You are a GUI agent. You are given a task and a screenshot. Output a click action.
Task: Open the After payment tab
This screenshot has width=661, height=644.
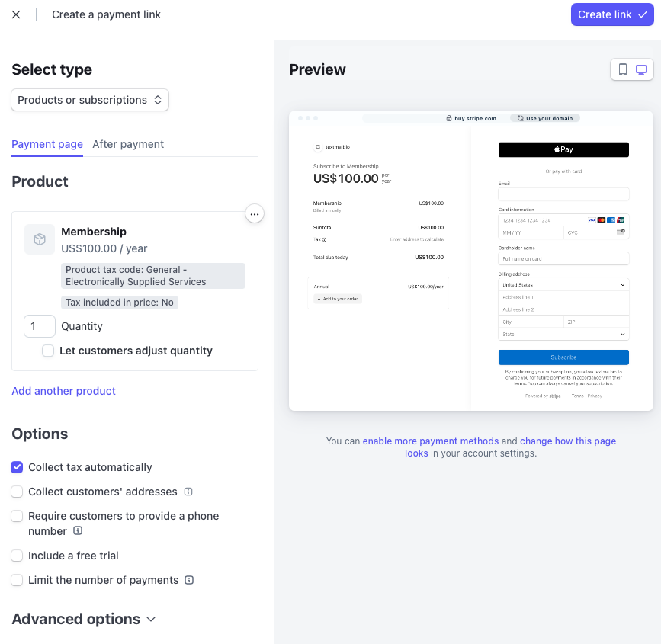tap(128, 144)
